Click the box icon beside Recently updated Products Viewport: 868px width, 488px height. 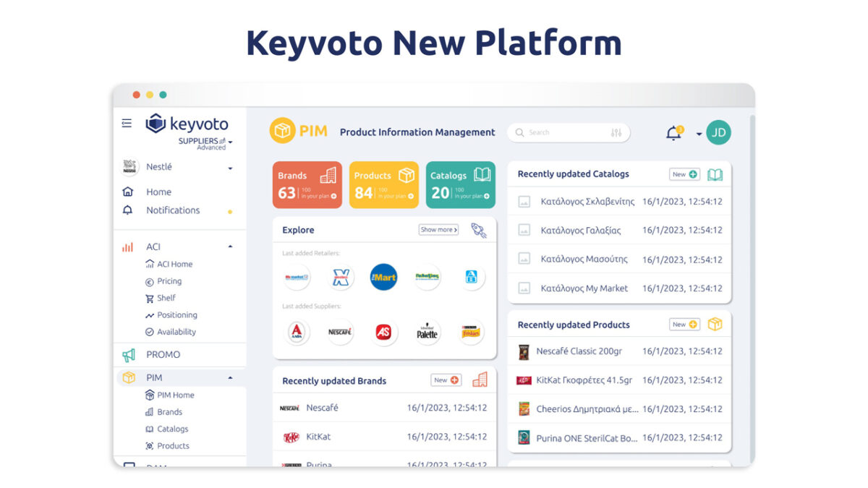(715, 325)
